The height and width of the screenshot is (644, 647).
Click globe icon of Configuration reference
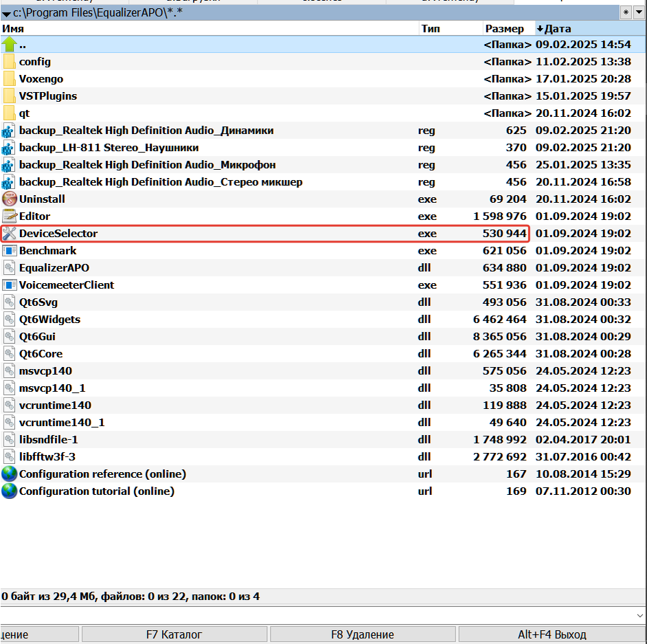[9, 474]
